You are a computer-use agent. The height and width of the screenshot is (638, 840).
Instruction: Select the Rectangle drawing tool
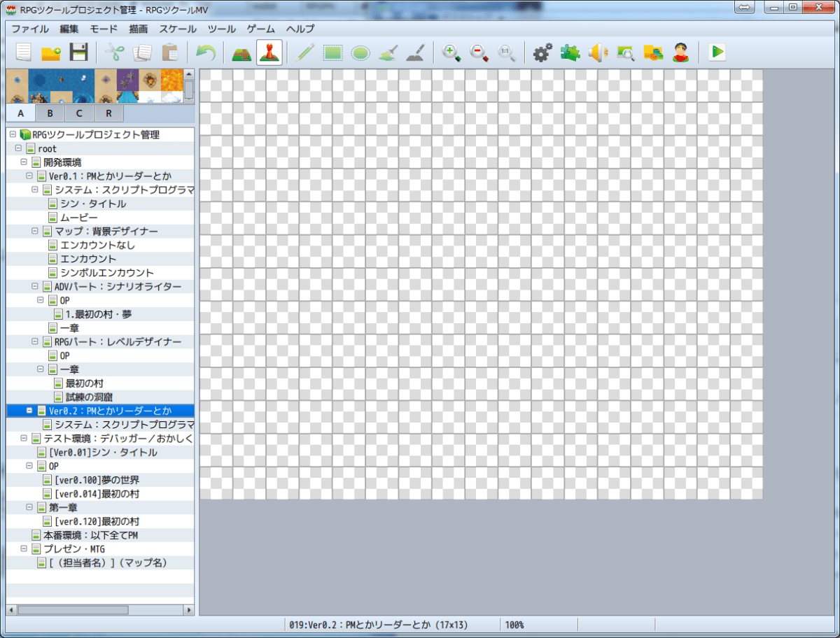(x=332, y=52)
